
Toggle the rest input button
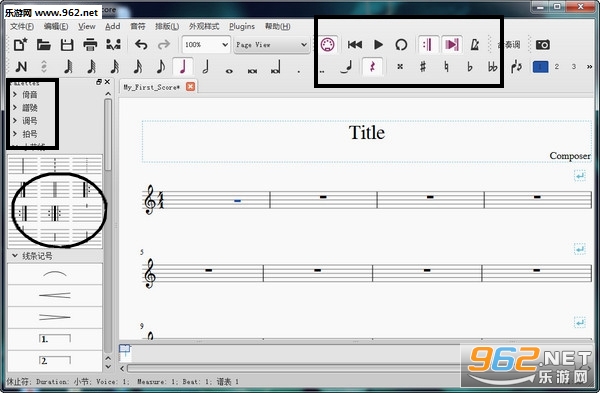(372, 67)
